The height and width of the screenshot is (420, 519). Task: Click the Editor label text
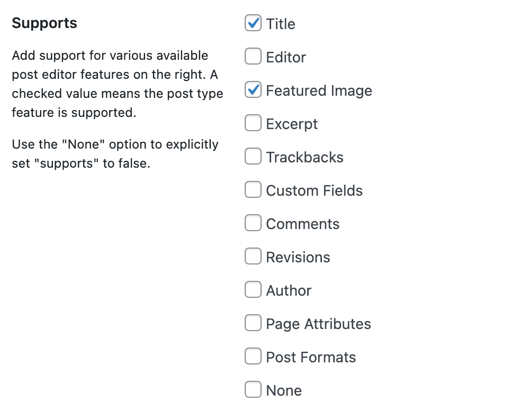point(286,57)
